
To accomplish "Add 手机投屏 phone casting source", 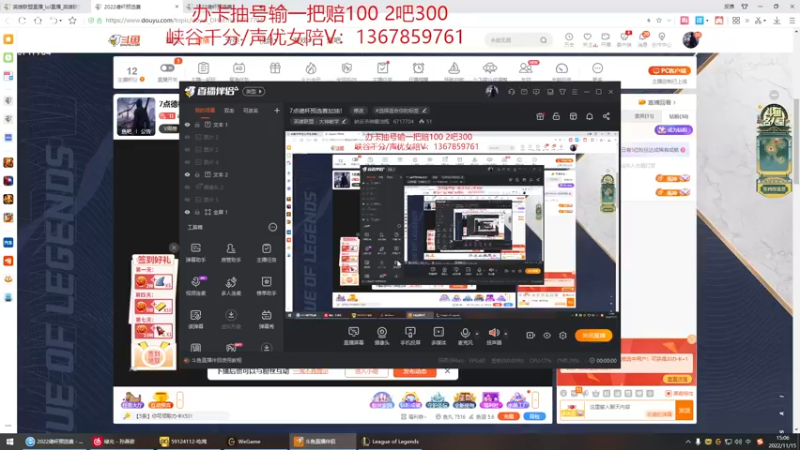I will click(410, 336).
